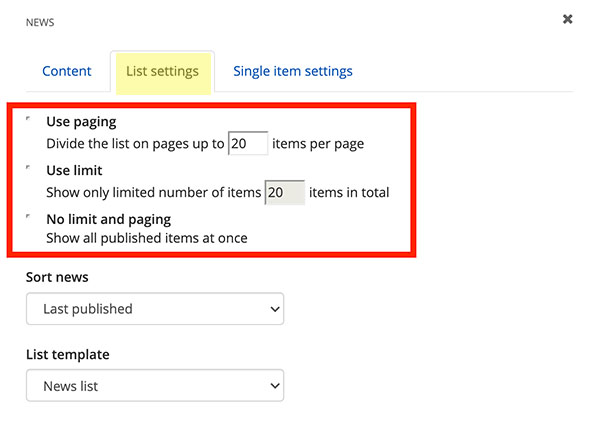Screen dimensions: 600x439
Task: Open the Sort news dropdown showing Last published
Action: (154, 309)
